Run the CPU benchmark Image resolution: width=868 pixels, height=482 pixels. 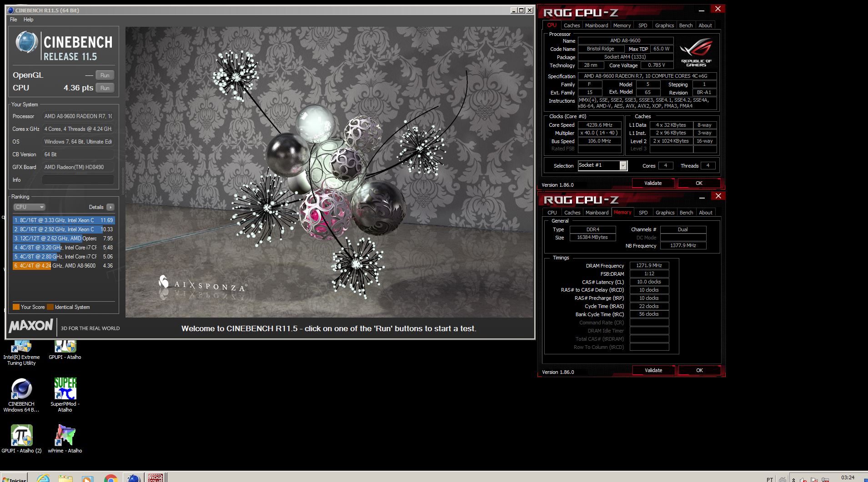point(105,88)
